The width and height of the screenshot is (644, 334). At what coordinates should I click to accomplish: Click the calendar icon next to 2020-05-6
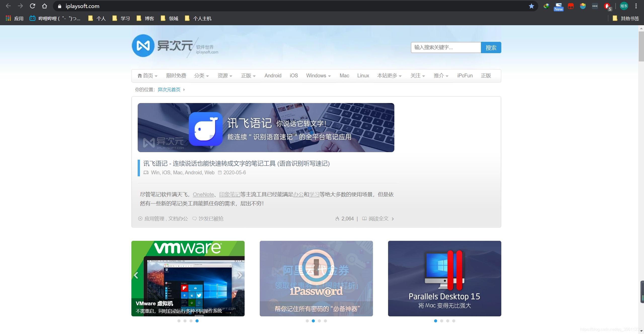point(219,173)
